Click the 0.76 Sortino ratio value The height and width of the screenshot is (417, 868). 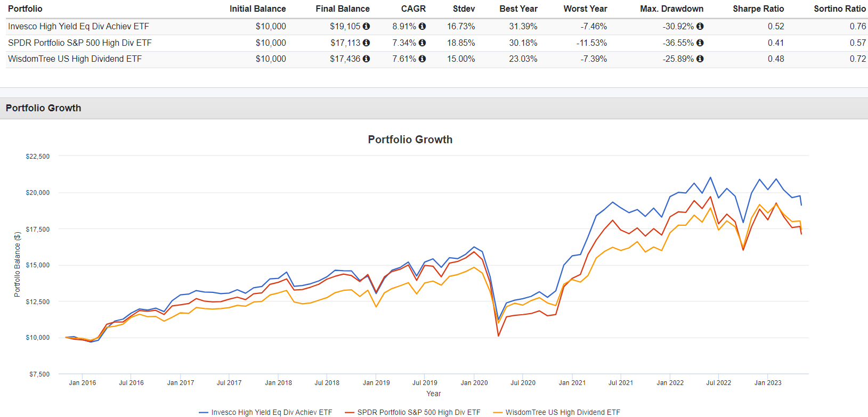858,26
